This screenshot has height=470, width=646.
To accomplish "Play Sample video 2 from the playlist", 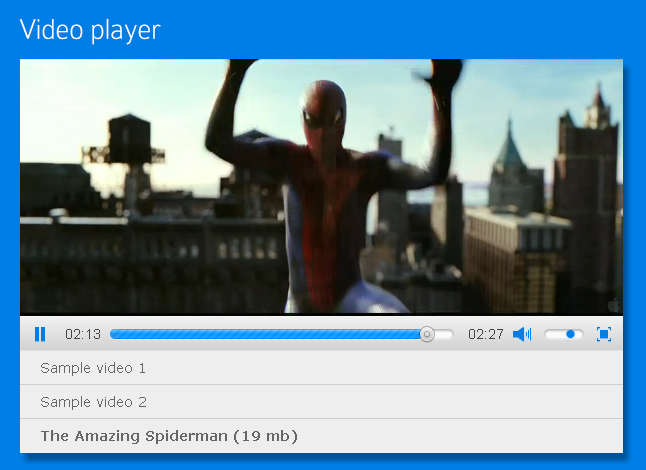I will [x=321, y=402].
